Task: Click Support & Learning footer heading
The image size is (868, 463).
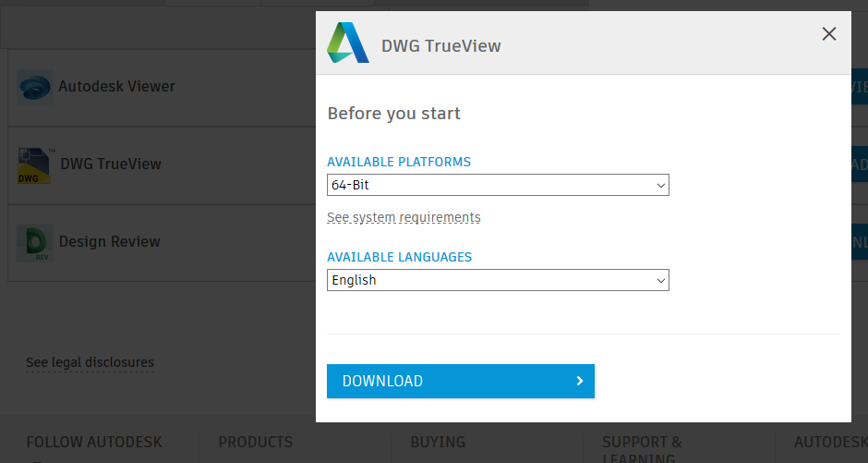Action: pyautogui.click(x=642, y=449)
